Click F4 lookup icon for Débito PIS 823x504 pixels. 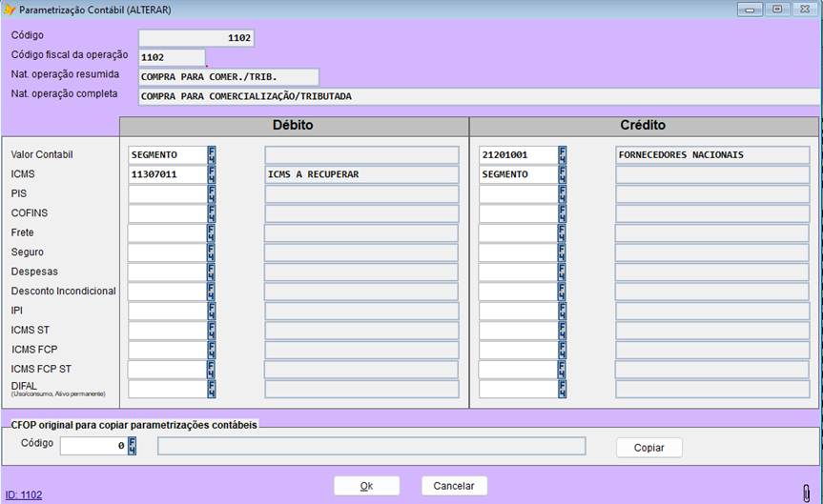point(211,194)
